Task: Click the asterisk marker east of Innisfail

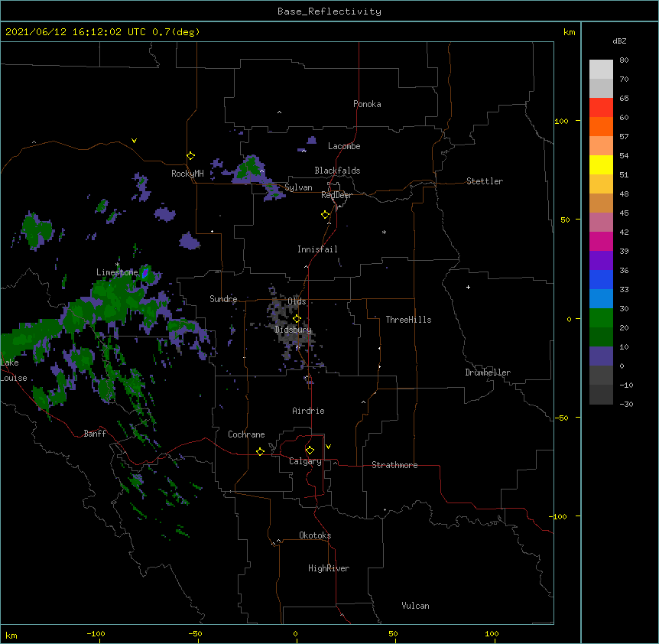Action: [384, 232]
